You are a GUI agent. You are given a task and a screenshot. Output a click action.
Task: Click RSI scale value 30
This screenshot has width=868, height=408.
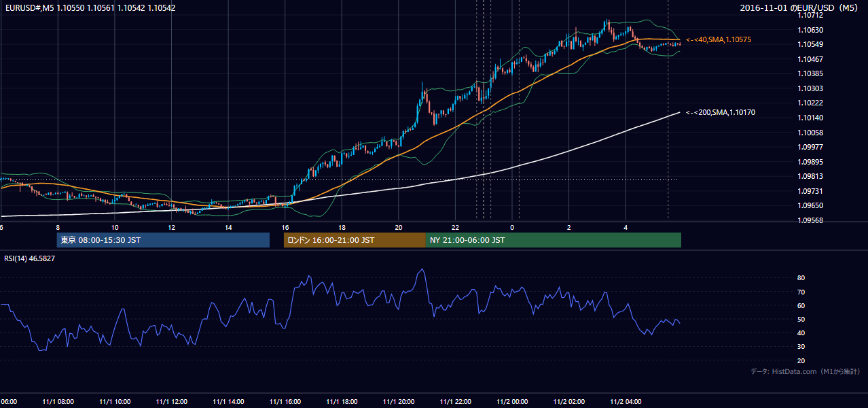coord(801,346)
